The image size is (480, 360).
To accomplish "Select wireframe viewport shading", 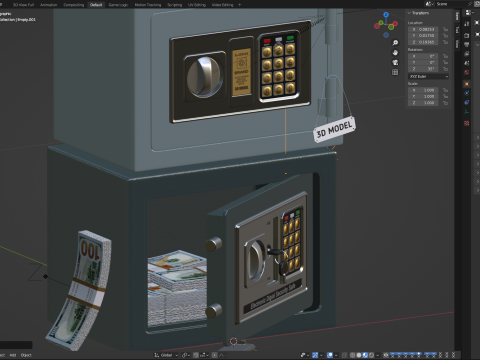I will (x=353, y=355).
